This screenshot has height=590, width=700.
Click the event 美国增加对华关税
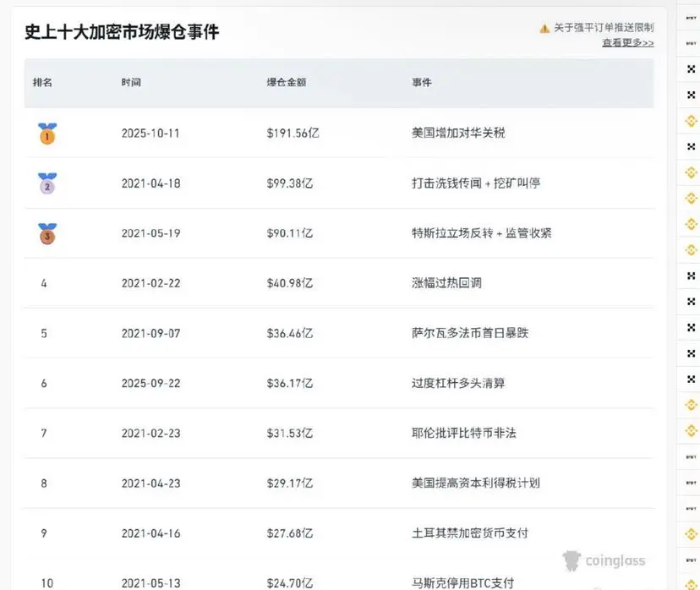point(458,133)
